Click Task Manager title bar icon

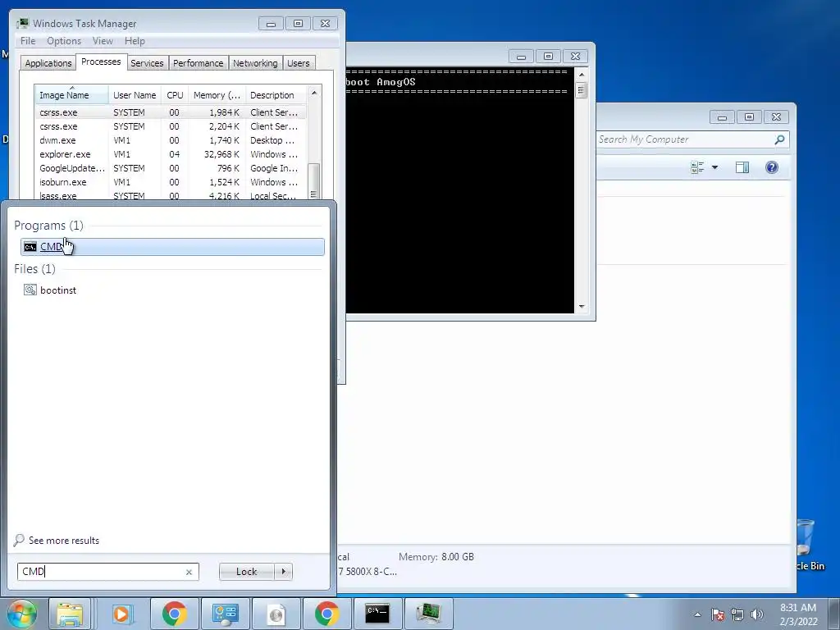[22, 24]
